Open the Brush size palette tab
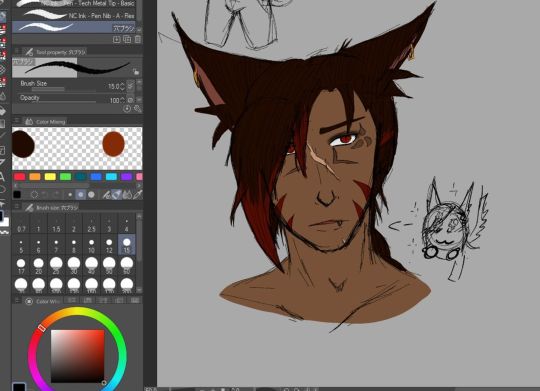This screenshot has width=540, height=391. [x=52, y=207]
